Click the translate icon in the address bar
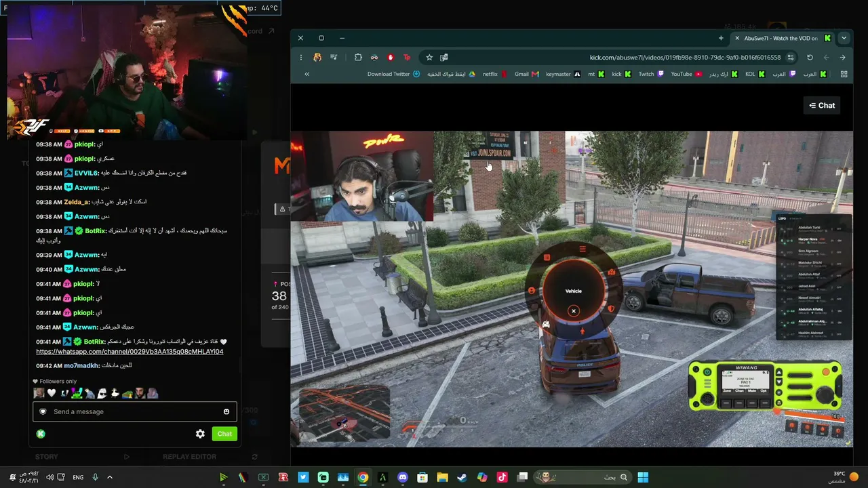The height and width of the screenshot is (488, 868). coord(444,58)
